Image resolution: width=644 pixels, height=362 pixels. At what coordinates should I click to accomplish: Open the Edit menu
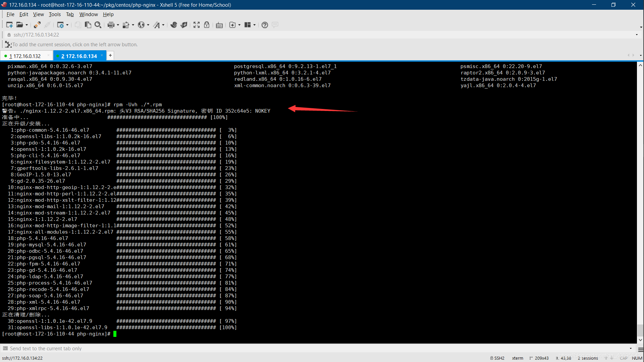[x=23, y=14]
